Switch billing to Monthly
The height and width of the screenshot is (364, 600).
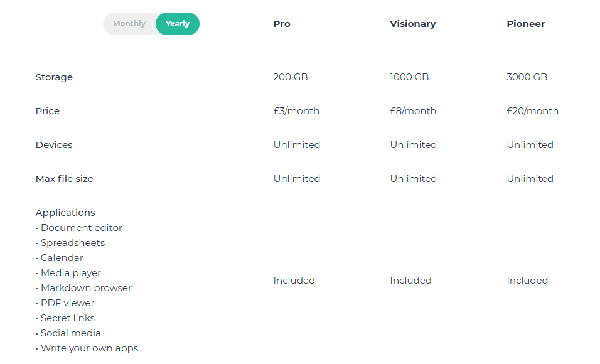click(129, 24)
